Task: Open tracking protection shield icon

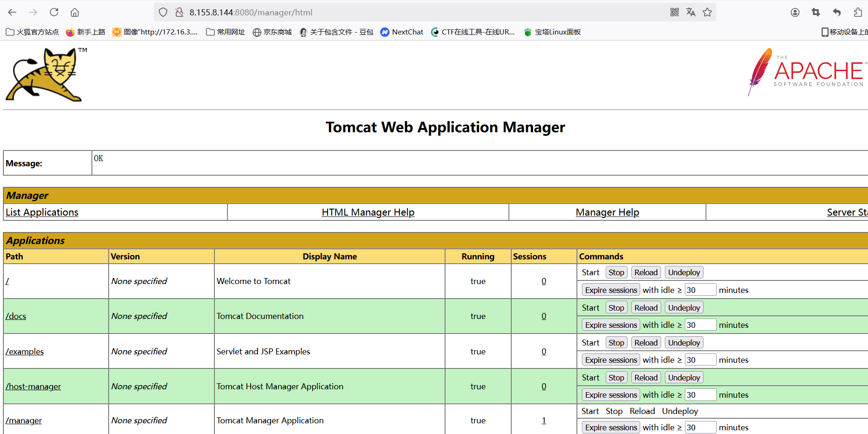Action: [163, 13]
